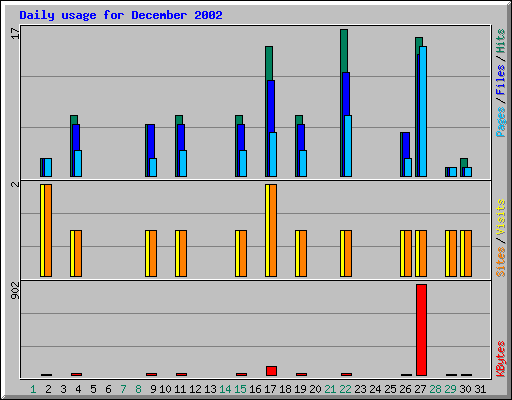
Task: Select the light blue Pages bar for day 27
Action: pos(423,111)
